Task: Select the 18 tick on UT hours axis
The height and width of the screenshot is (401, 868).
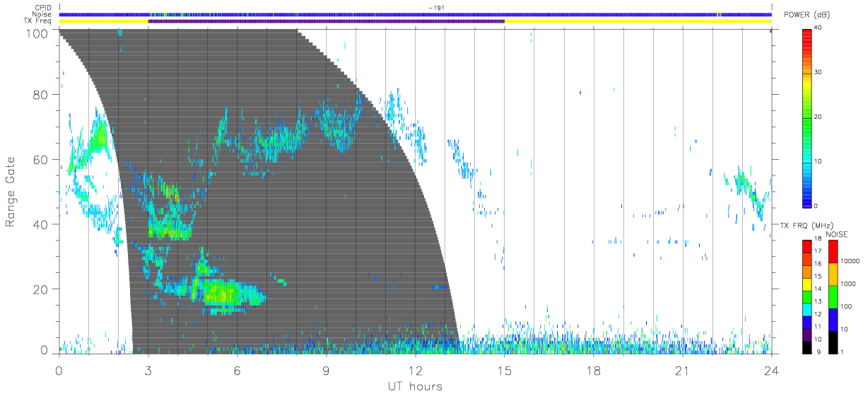Action: click(594, 371)
